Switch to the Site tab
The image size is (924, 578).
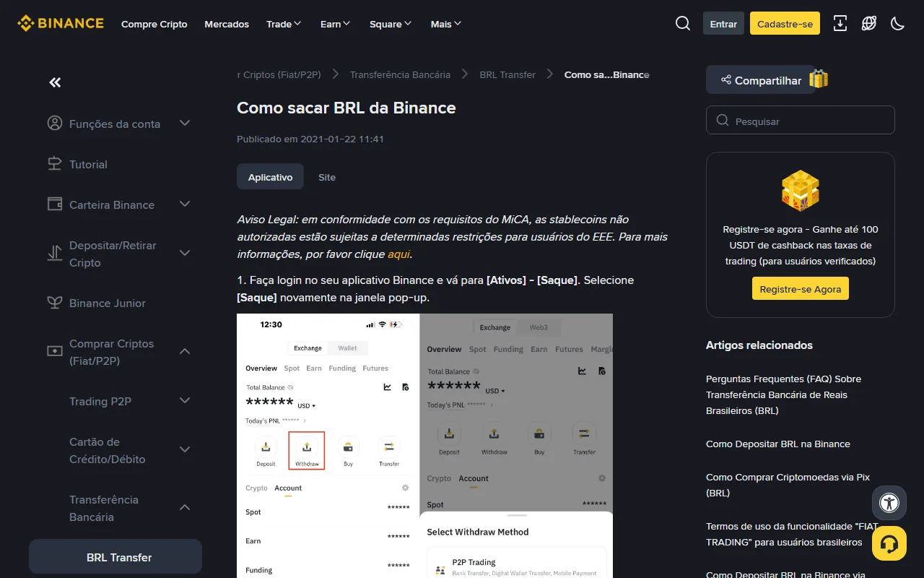(327, 177)
